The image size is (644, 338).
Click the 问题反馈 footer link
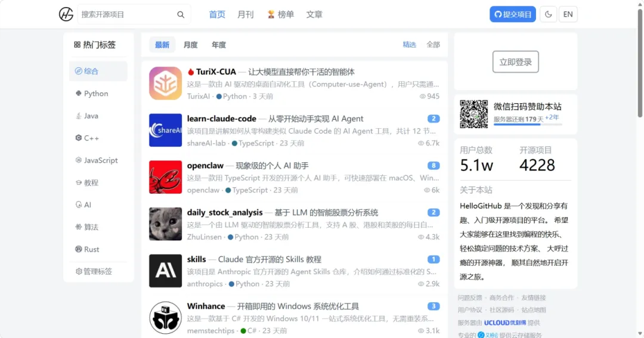tap(470, 297)
